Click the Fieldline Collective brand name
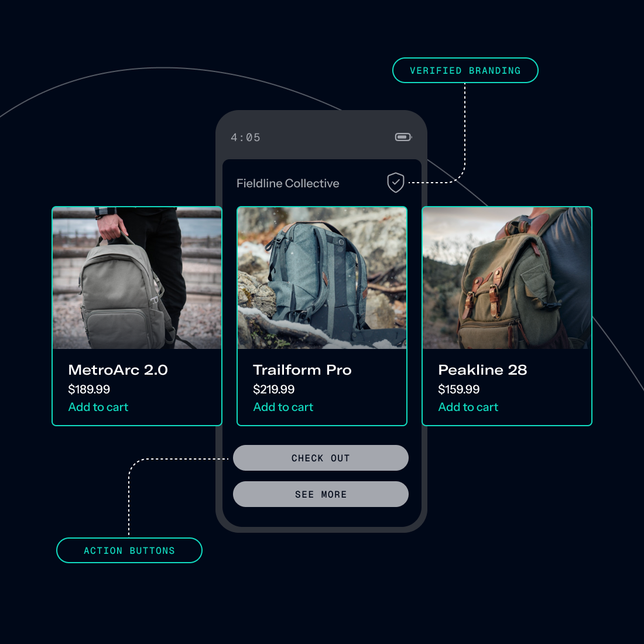Screen dimensions: 644x644 pos(287,183)
